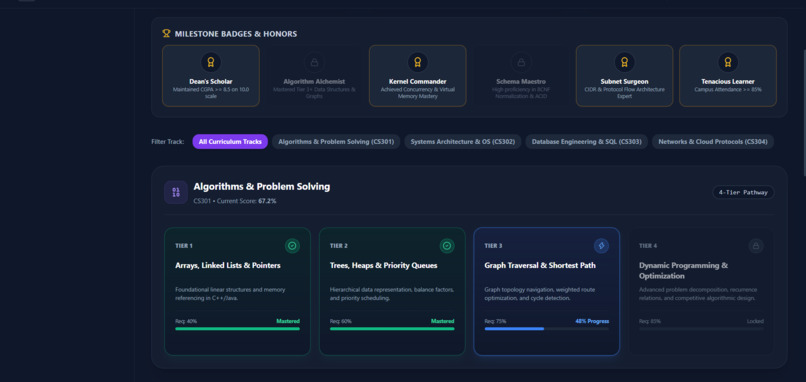The height and width of the screenshot is (382, 806).
Task: Open the locked Dynamic Programming & Optimization card
Action: [701, 292]
